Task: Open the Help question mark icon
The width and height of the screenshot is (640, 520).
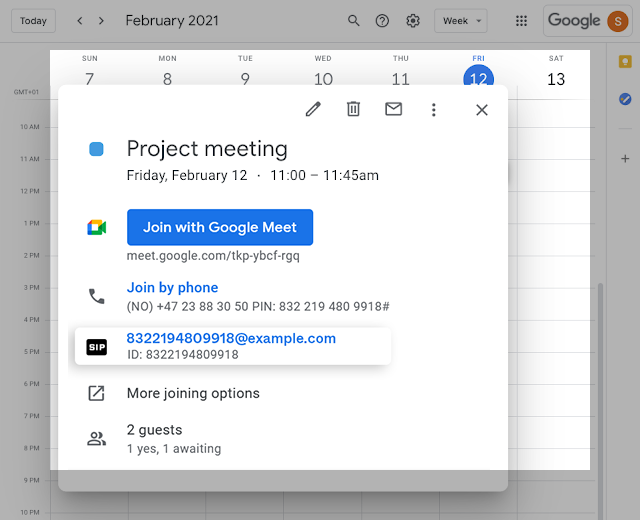Action: tap(382, 21)
